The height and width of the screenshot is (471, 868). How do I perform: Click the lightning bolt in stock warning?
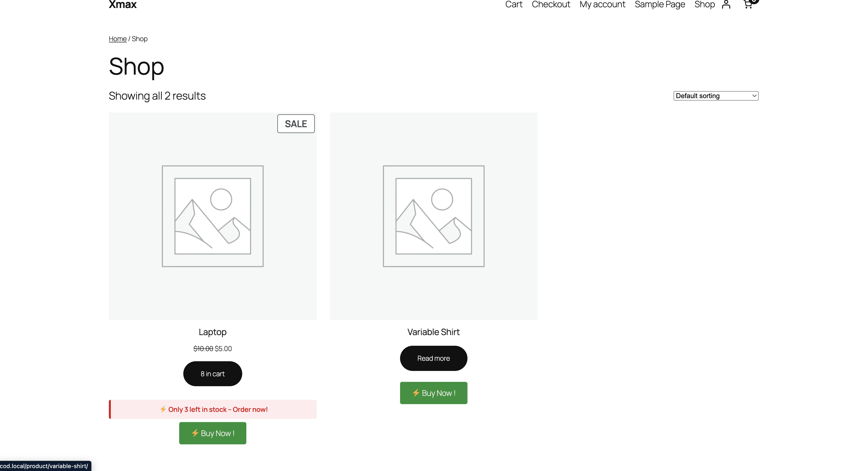(163, 409)
